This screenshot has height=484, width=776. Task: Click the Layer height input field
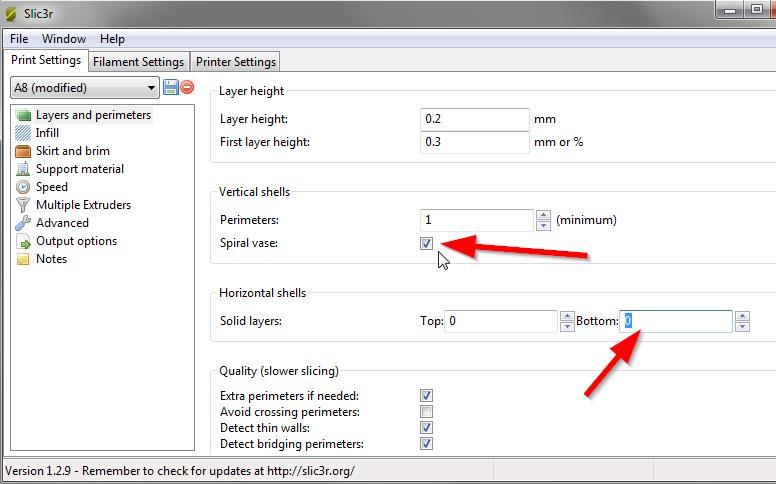pos(475,119)
